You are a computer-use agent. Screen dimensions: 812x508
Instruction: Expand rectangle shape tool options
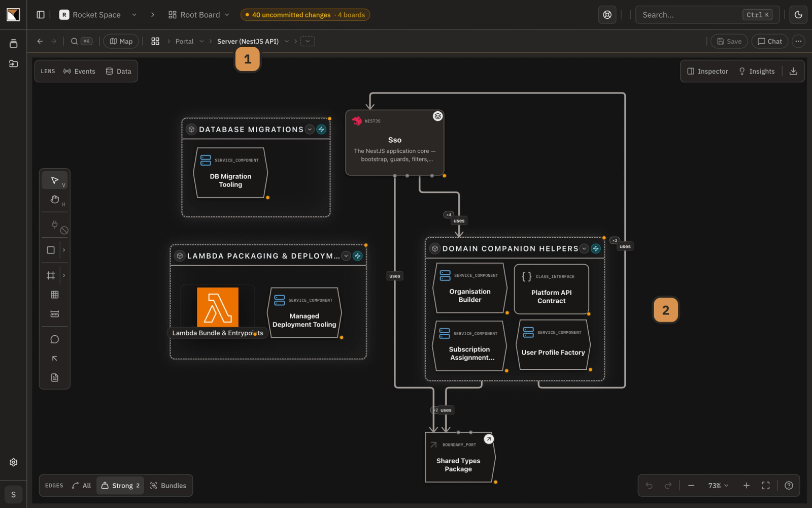coord(64,250)
